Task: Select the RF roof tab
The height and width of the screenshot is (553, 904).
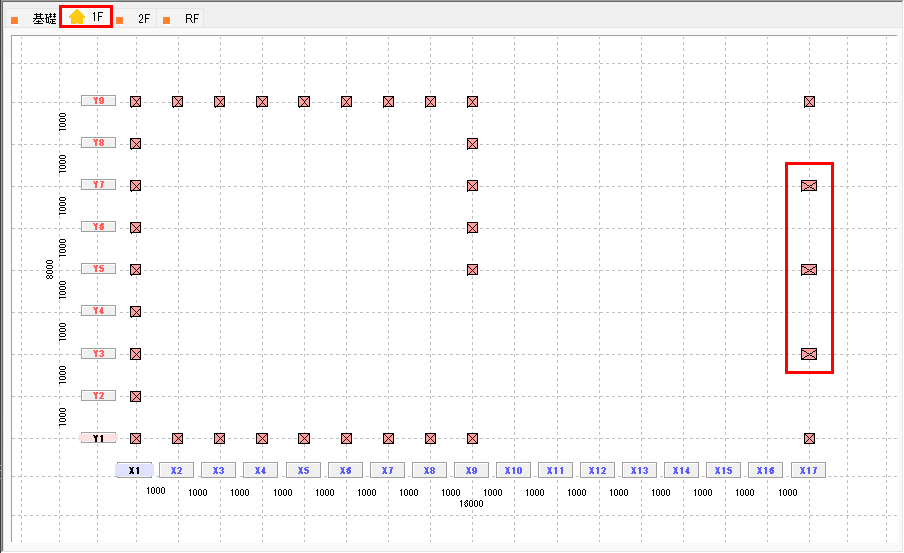Action: pos(191,19)
